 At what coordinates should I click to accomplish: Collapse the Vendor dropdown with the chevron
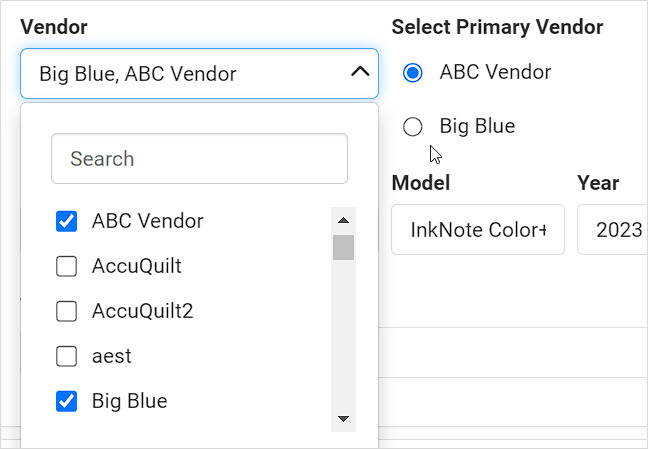[360, 72]
